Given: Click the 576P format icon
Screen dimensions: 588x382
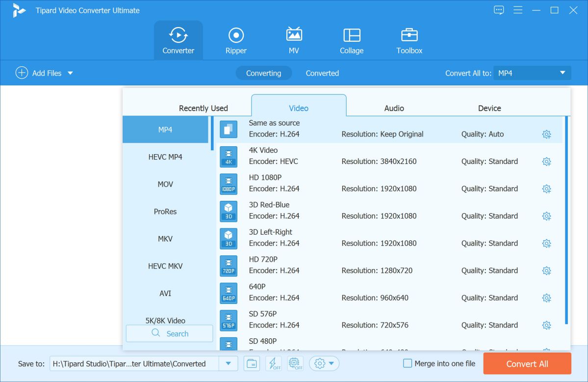Looking at the screenshot, I should (229, 321).
